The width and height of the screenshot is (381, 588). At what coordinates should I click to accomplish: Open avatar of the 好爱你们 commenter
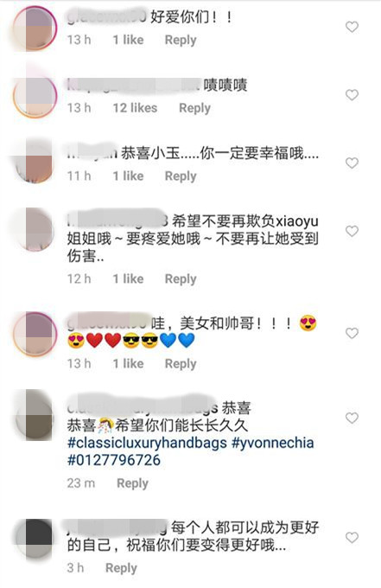point(35,29)
